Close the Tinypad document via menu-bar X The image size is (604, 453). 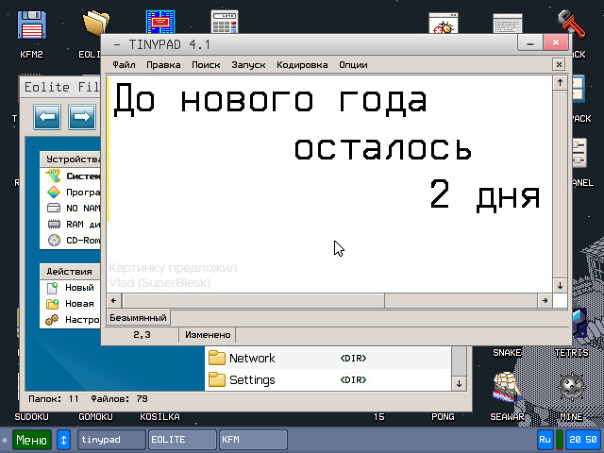pyautogui.click(x=559, y=64)
